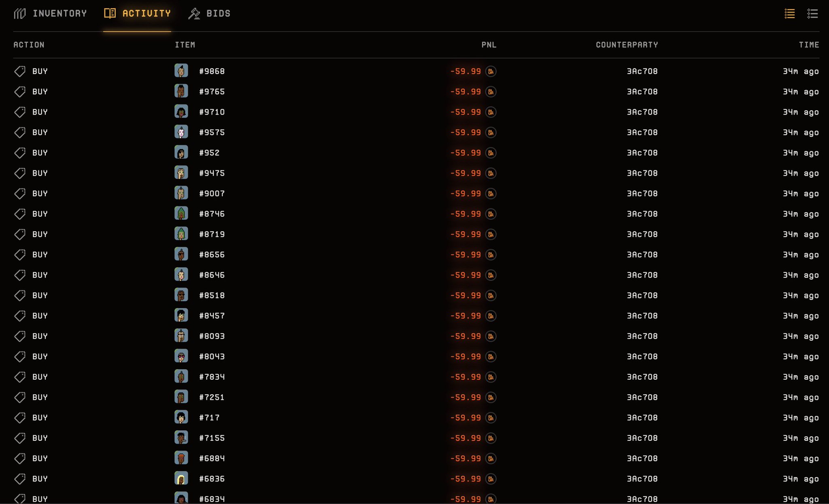Click the tag icon in #7155 row
The image size is (829, 504).
[20, 438]
